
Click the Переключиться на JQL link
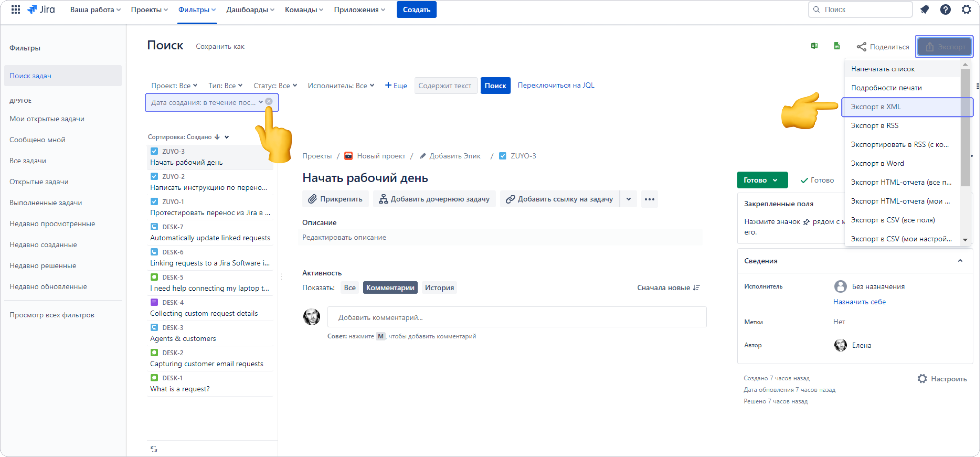pyautogui.click(x=555, y=85)
